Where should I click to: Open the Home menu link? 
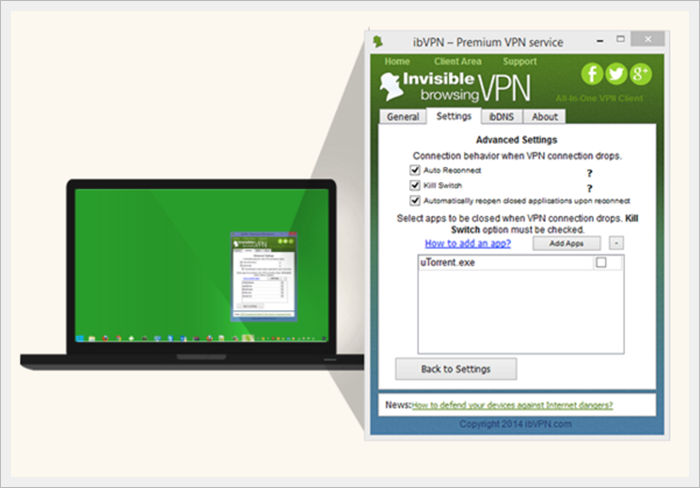397,61
